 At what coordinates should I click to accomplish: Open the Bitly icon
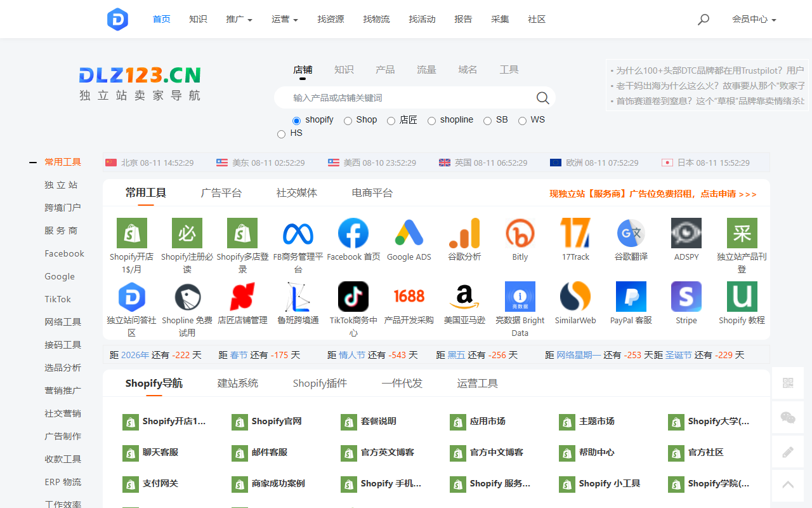click(x=520, y=233)
